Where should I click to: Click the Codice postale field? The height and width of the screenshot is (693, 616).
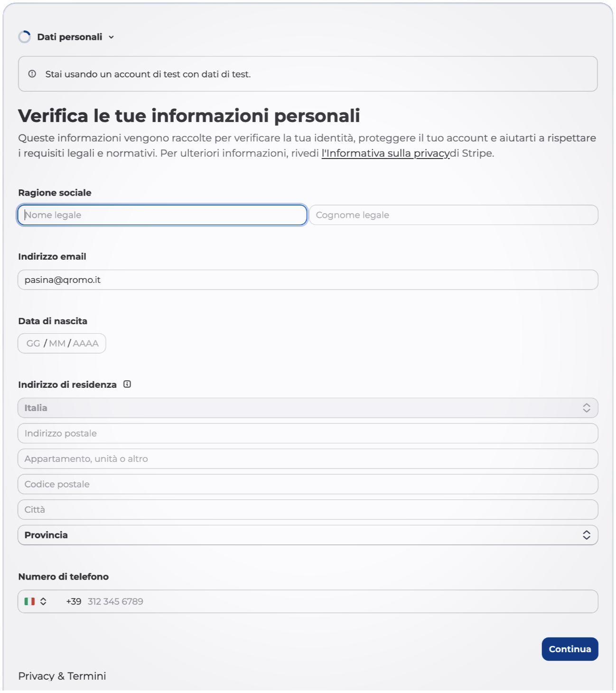(308, 485)
